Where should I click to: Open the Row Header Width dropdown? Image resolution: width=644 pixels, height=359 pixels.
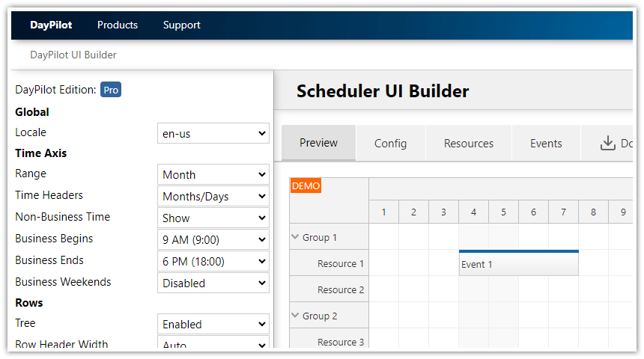tap(213, 343)
